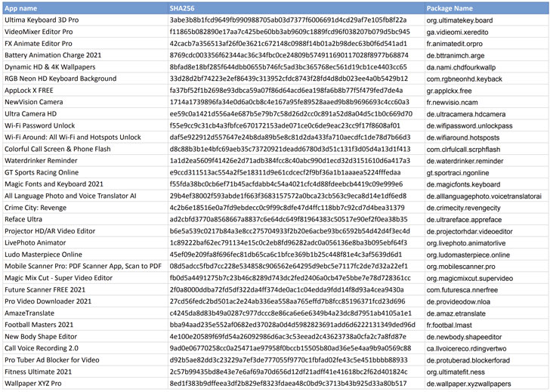550x392 pixels.
Task: Select the "Ultima Keyboard 3D Pro" cell
Action: (x=42, y=20)
